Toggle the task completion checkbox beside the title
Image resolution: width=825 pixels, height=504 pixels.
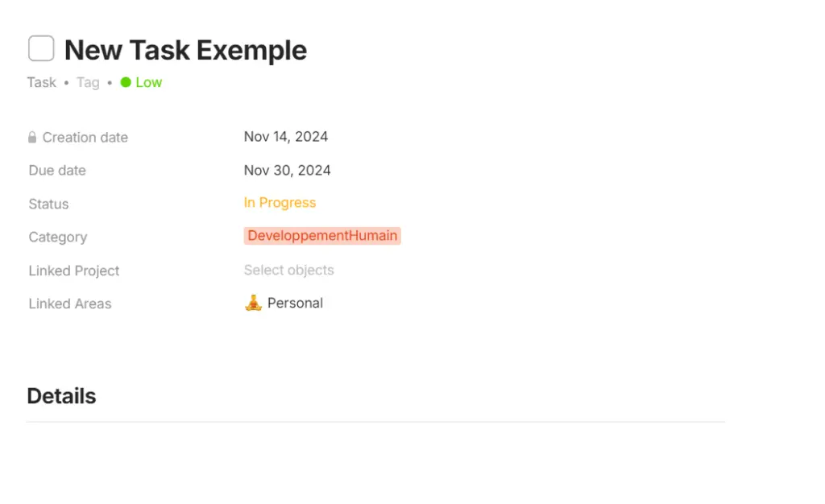(40, 48)
